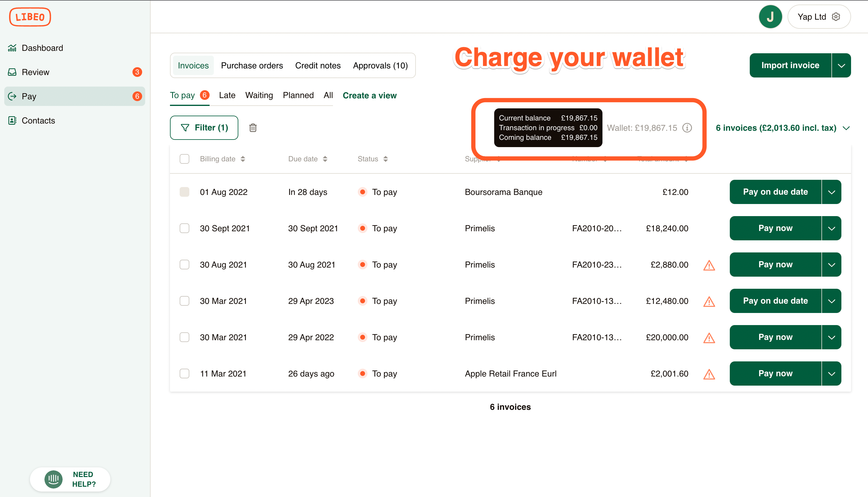The width and height of the screenshot is (868, 497).
Task: Open the Need Help chat widget
Action: click(x=70, y=479)
